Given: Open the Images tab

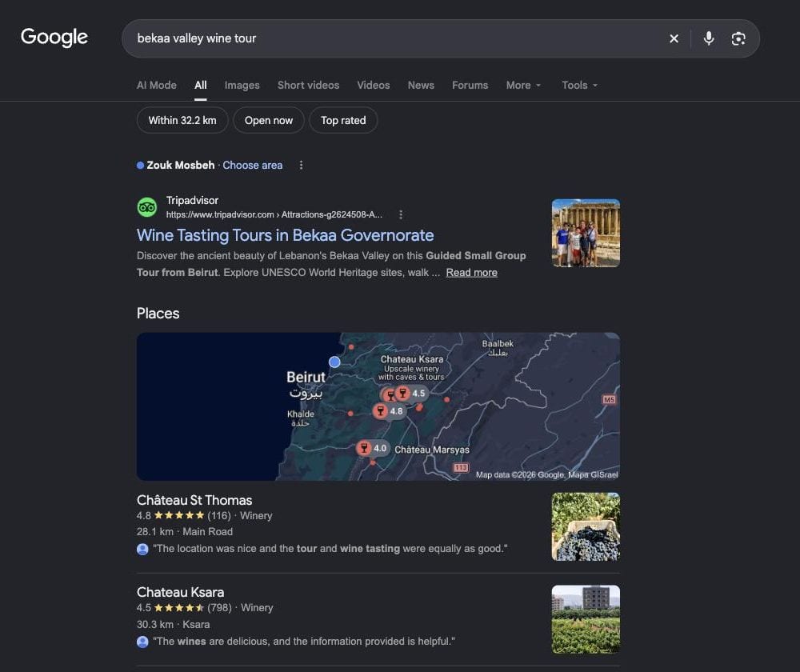Looking at the screenshot, I should 242,86.
